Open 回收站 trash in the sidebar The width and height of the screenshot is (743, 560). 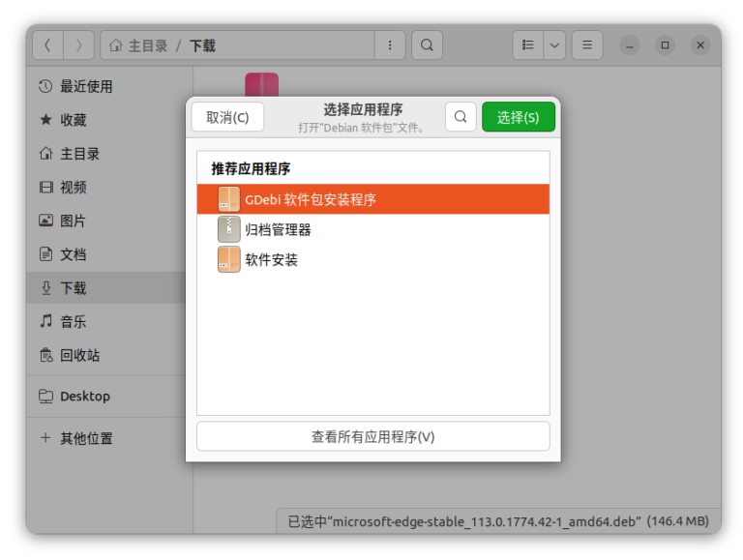tap(79, 355)
